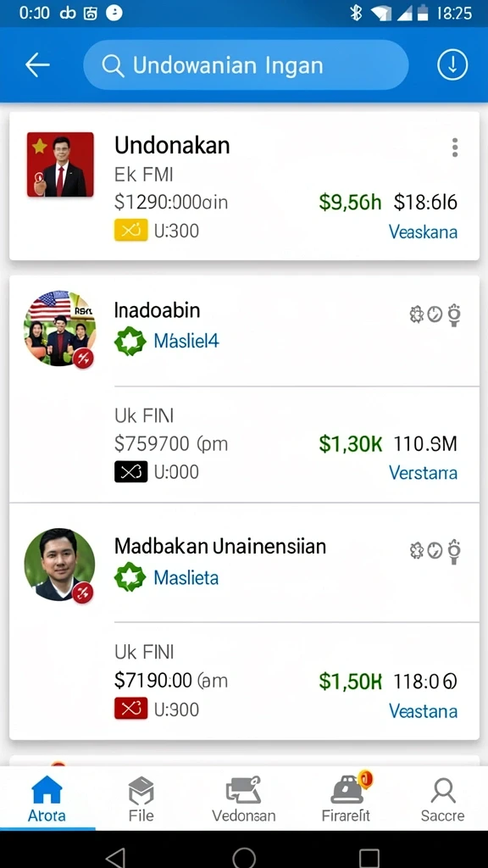Image resolution: width=488 pixels, height=868 pixels.
Task: Tap the green badge next to Masliel4
Action: pos(130,341)
